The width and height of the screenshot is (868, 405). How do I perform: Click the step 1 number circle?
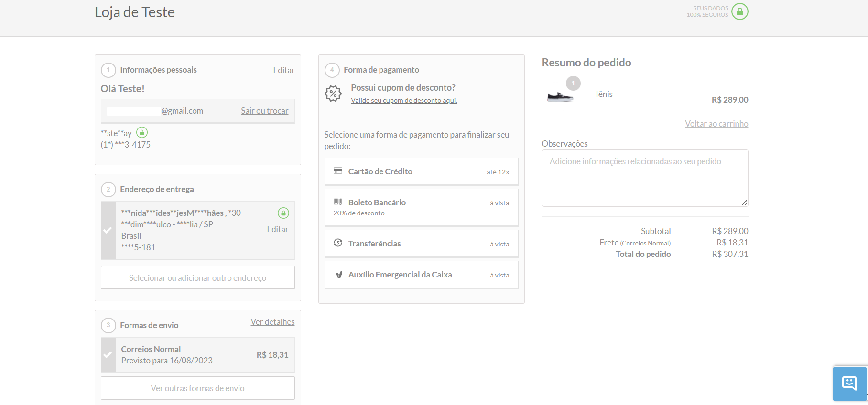[108, 70]
